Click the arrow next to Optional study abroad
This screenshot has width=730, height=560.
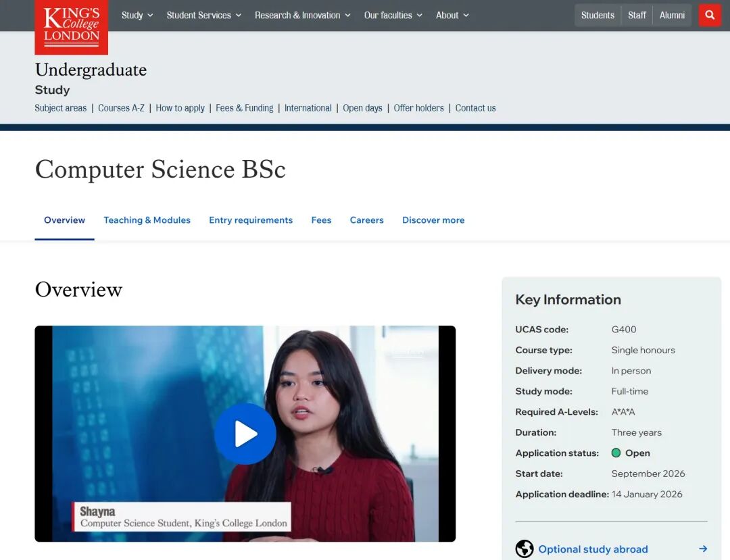click(x=703, y=549)
